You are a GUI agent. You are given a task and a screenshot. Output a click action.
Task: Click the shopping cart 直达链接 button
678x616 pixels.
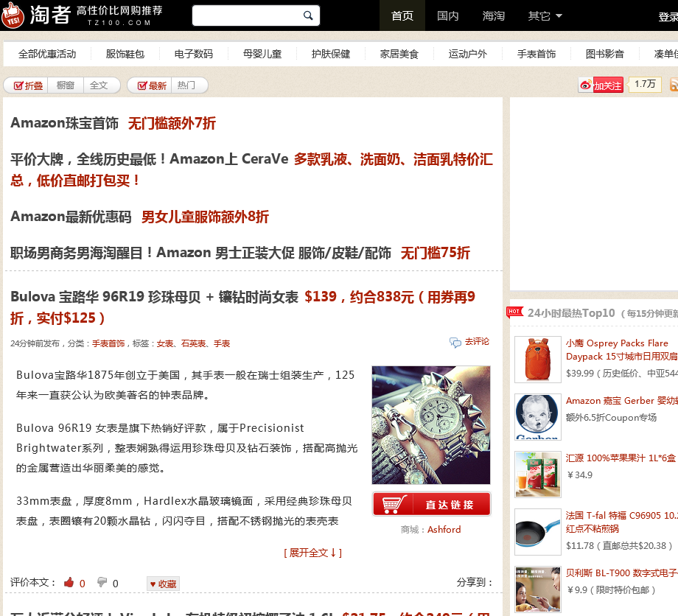(x=432, y=504)
